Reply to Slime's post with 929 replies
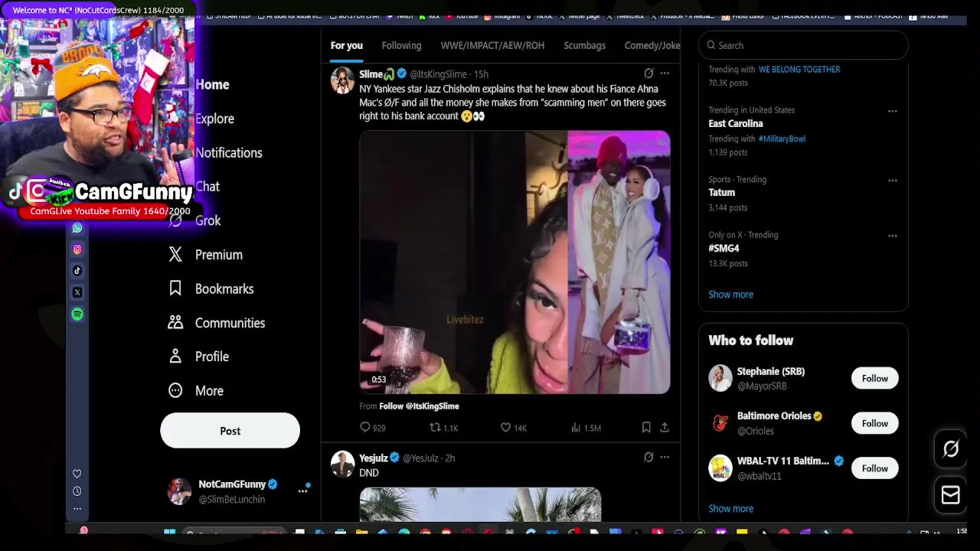Viewport: 980px width, 551px height. pos(372,428)
